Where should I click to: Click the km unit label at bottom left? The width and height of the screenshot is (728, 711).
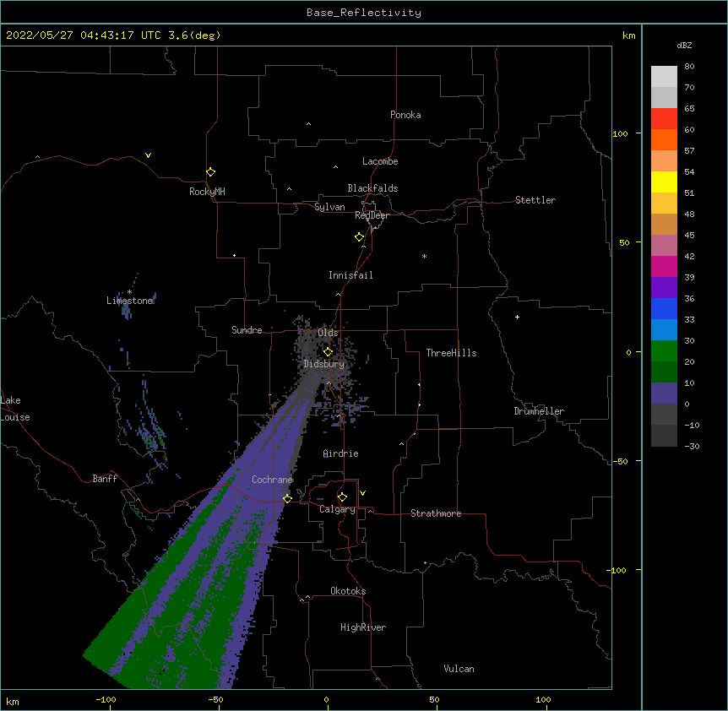coord(12,701)
